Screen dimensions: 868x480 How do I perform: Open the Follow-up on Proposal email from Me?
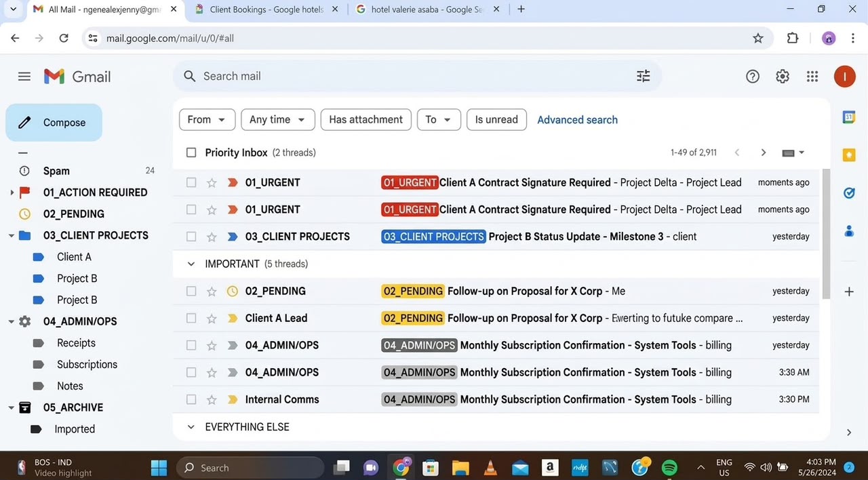click(x=496, y=291)
